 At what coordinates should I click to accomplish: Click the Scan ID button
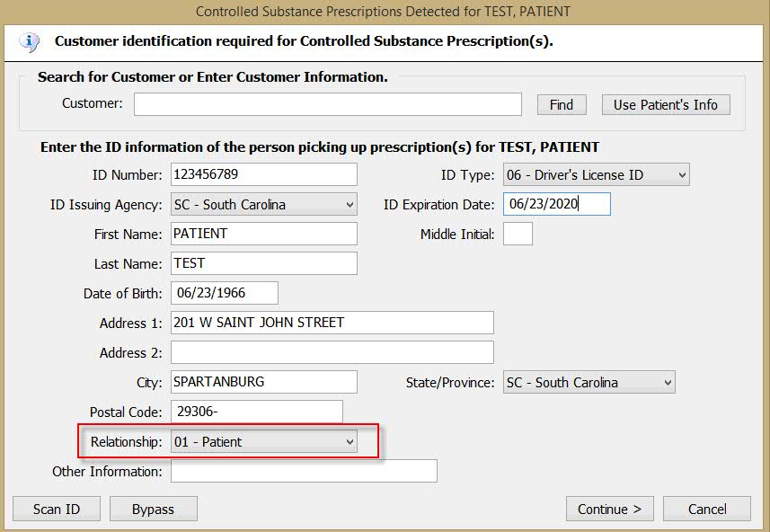click(57, 509)
